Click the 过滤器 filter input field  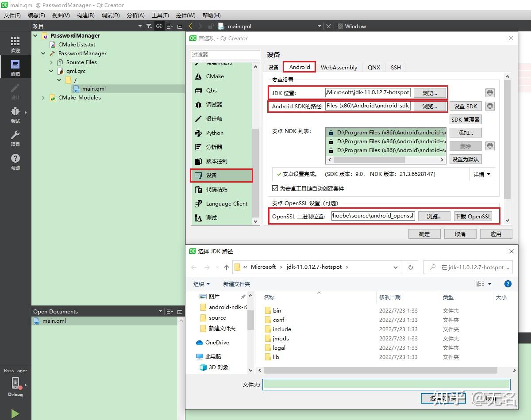point(226,54)
